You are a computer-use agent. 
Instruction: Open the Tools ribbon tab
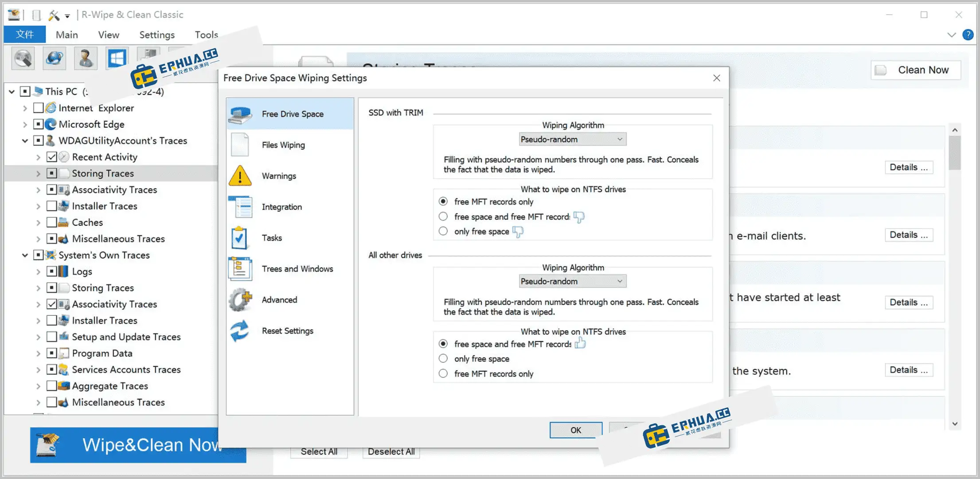pyautogui.click(x=207, y=35)
